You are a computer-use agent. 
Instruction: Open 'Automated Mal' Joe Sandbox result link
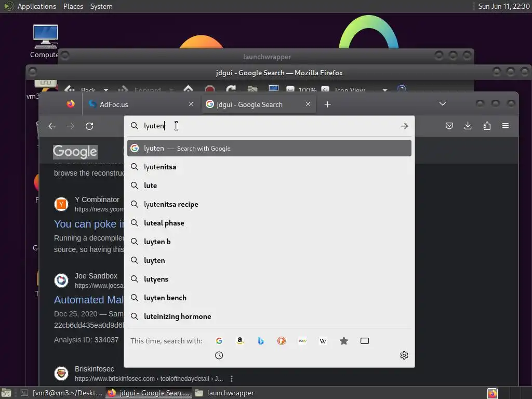point(88,300)
